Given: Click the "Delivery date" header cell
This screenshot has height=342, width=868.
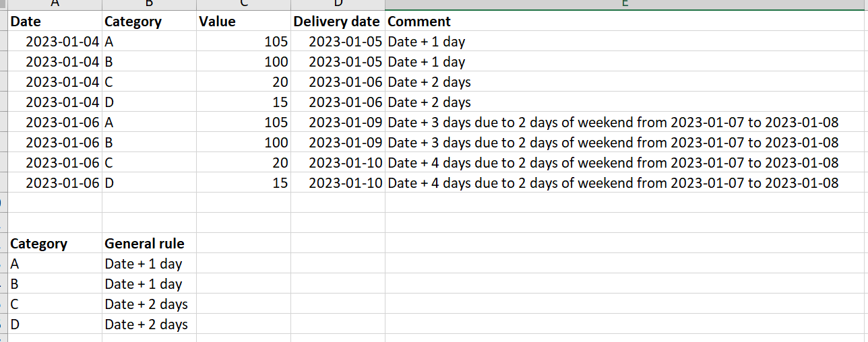Looking at the screenshot, I should click(x=336, y=22).
